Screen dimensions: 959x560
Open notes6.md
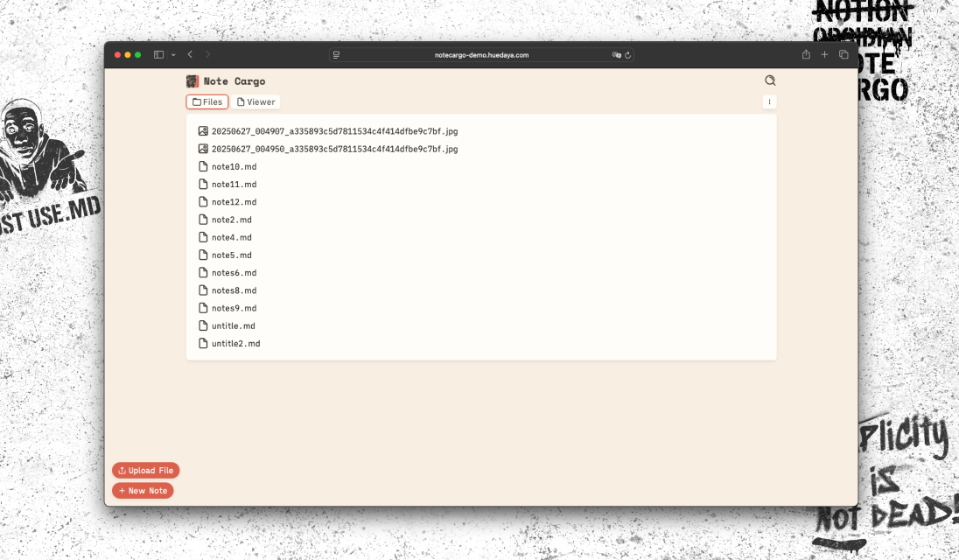[x=234, y=273]
